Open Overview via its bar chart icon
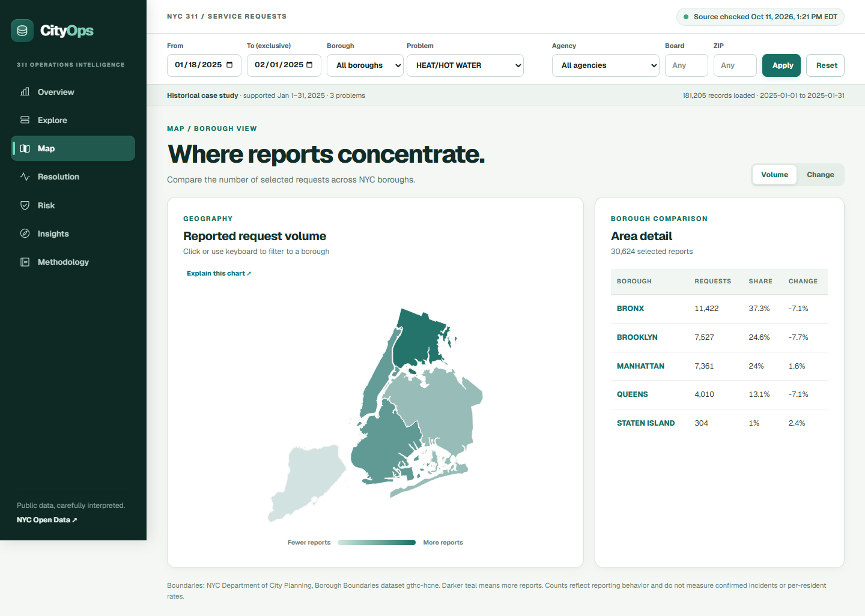The height and width of the screenshot is (616, 865). click(x=25, y=92)
